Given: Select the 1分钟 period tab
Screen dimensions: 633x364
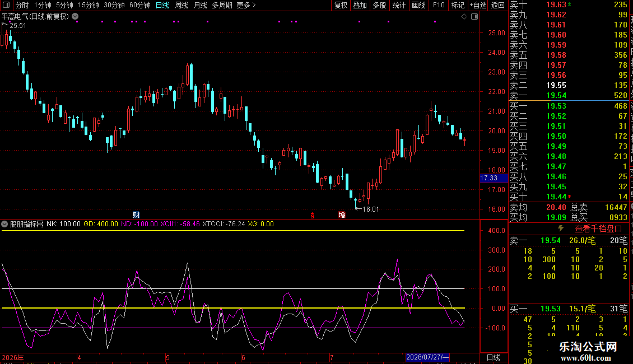Looking at the screenshot, I should (43, 5).
